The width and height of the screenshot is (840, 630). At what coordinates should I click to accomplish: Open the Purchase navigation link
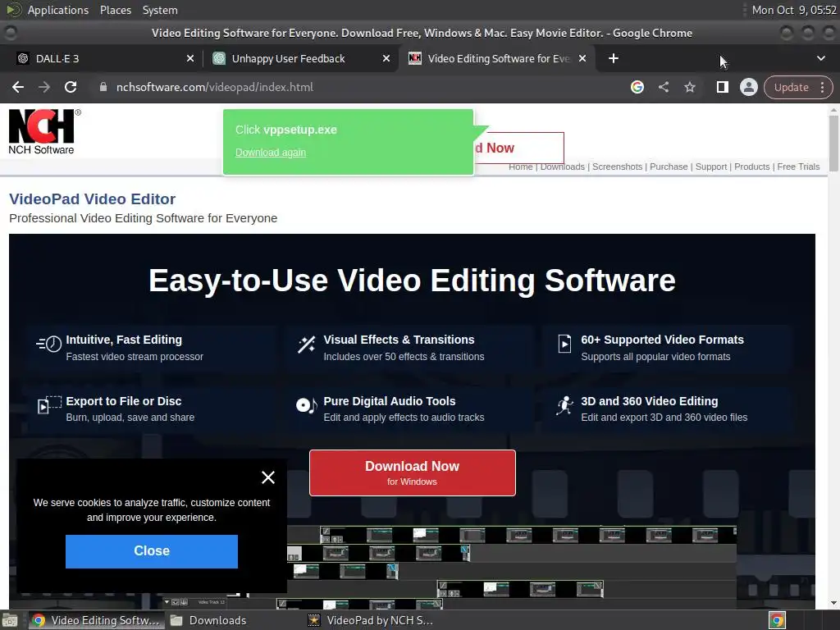tap(669, 167)
